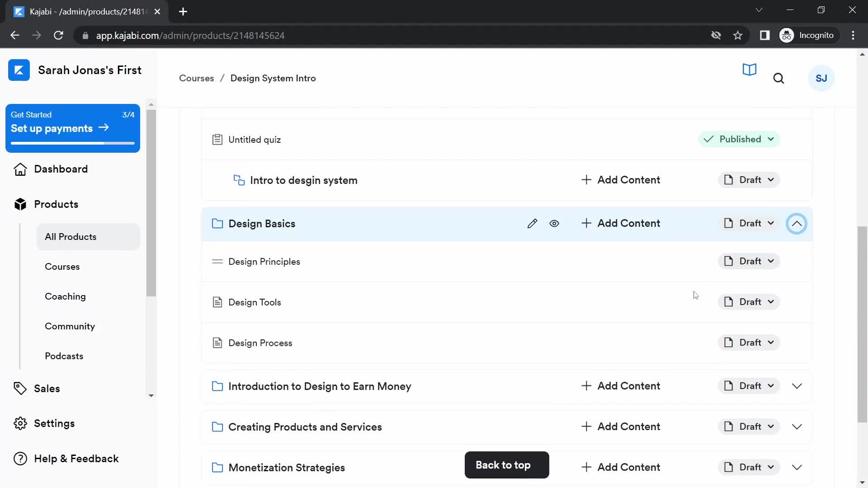Click the folder icon for Monetization Strategies
The width and height of the screenshot is (868, 488).
coord(217,467)
